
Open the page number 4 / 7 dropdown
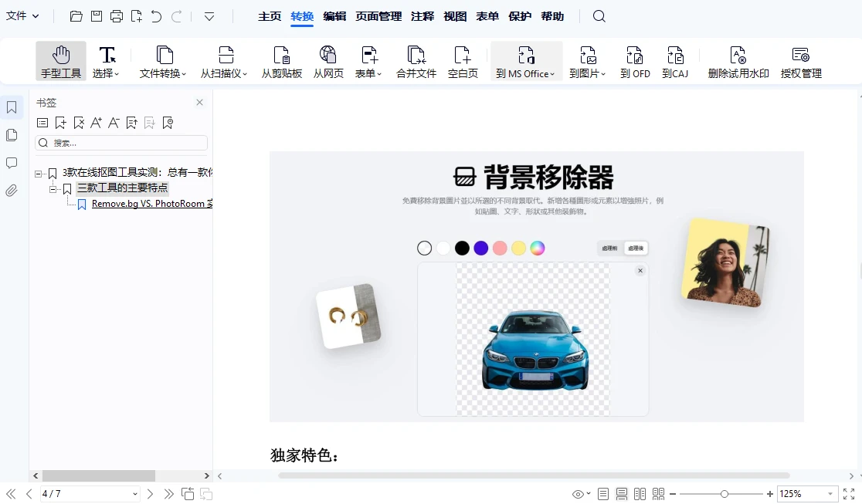click(134, 494)
